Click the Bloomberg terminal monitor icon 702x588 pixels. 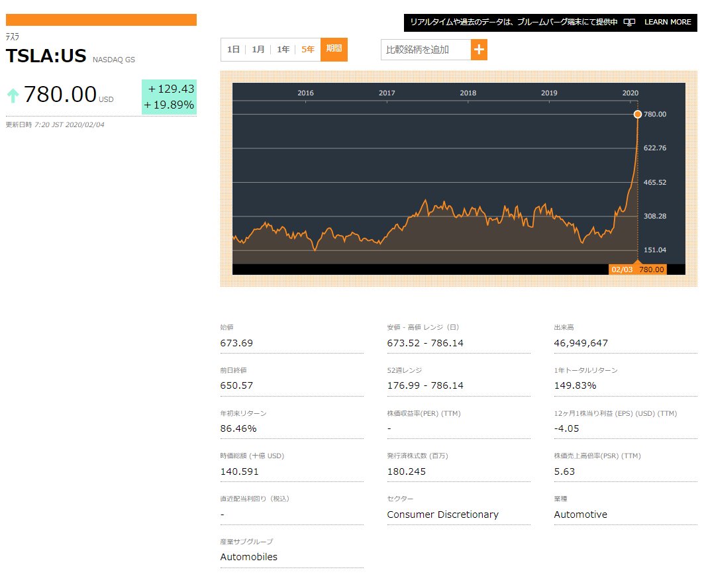tap(629, 22)
